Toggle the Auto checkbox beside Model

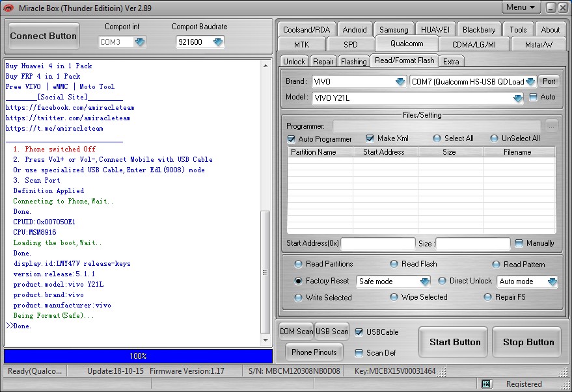coord(534,97)
